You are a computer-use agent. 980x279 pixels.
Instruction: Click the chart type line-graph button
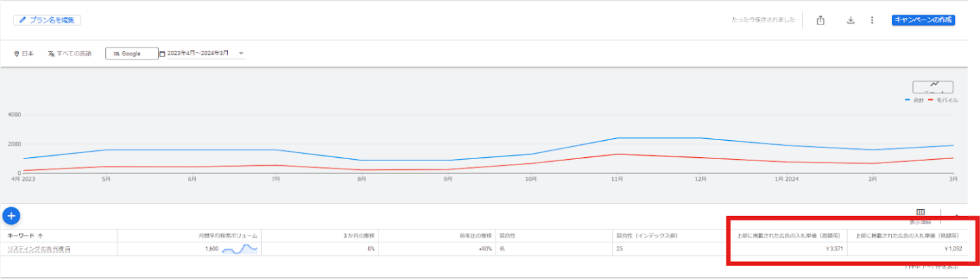(933, 87)
